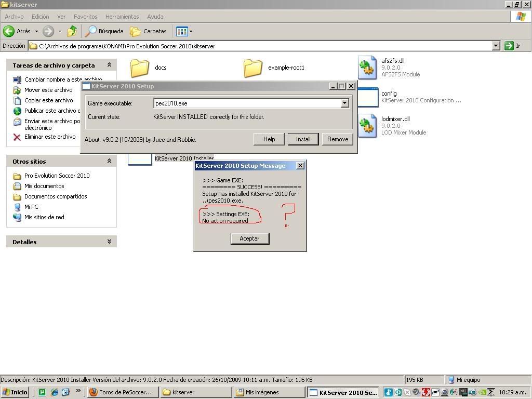Click the afs2fs.dll file name
532x399 pixels.
click(393, 61)
